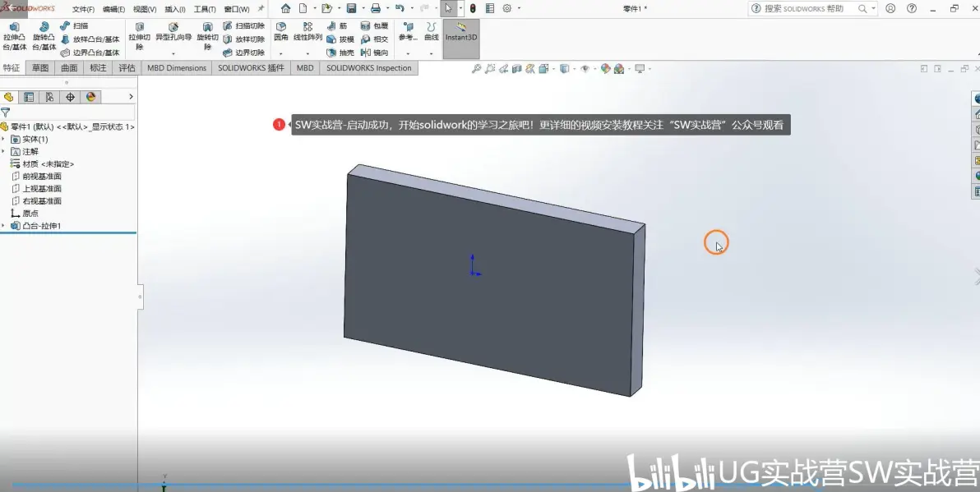Select the 线性阵列 linear pattern tool
This screenshot has width=980, height=492.
[x=307, y=32]
